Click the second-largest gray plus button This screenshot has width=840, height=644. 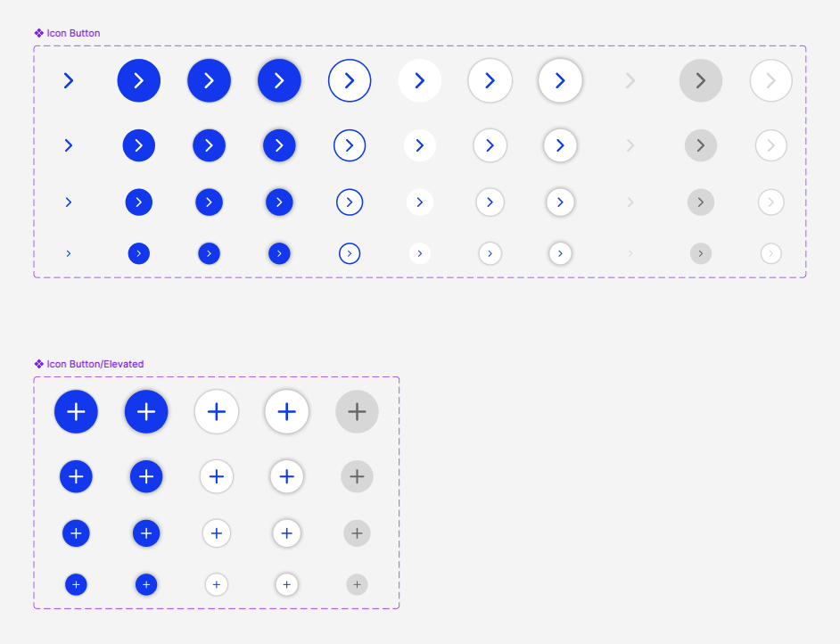(357, 476)
